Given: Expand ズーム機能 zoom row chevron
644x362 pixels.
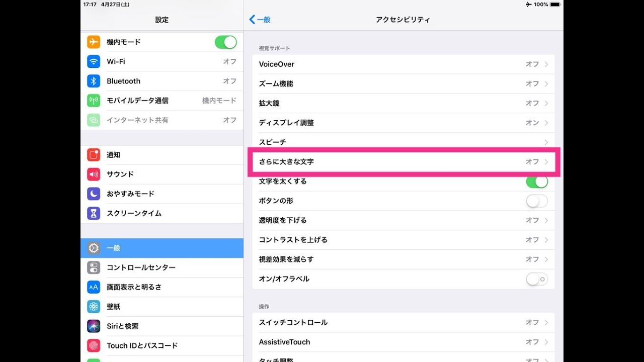Looking at the screenshot, I should click(x=546, y=84).
